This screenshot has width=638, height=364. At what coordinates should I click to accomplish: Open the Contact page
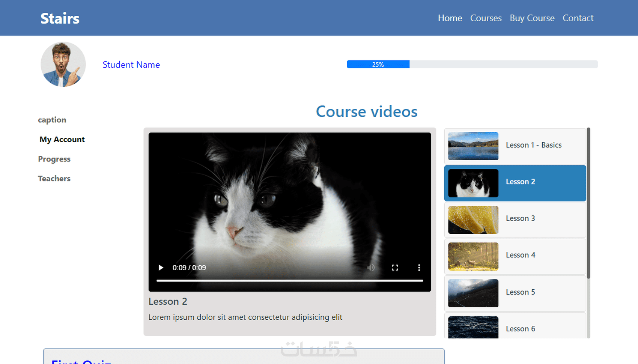point(578,18)
